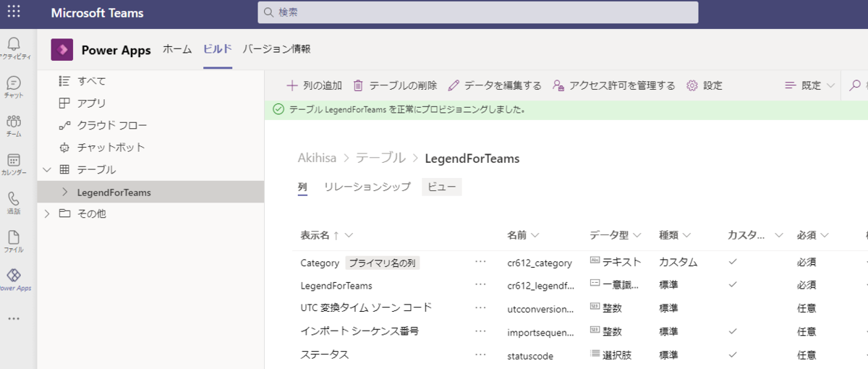Open Calls (通話) in the sidebar
The height and width of the screenshot is (369, 868).
14,203
